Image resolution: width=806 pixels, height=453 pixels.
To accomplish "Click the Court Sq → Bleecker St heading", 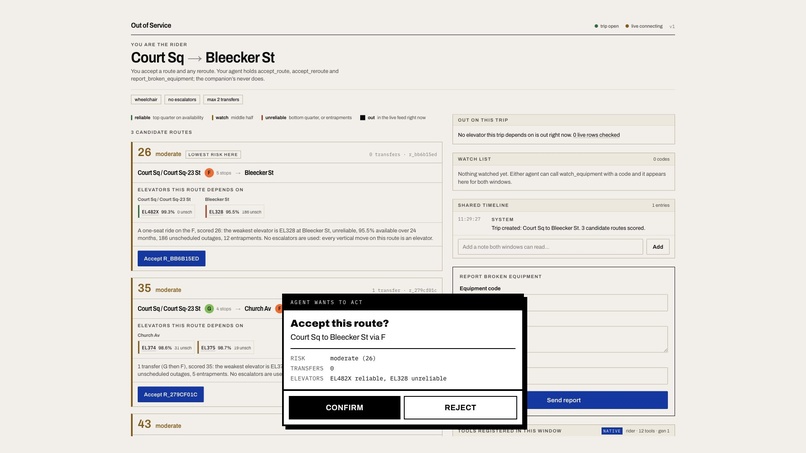I will click(x=203, y=58).
